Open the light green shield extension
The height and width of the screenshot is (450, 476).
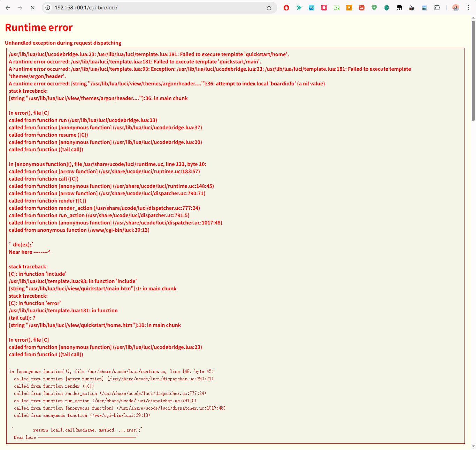(x=374, y=8)
